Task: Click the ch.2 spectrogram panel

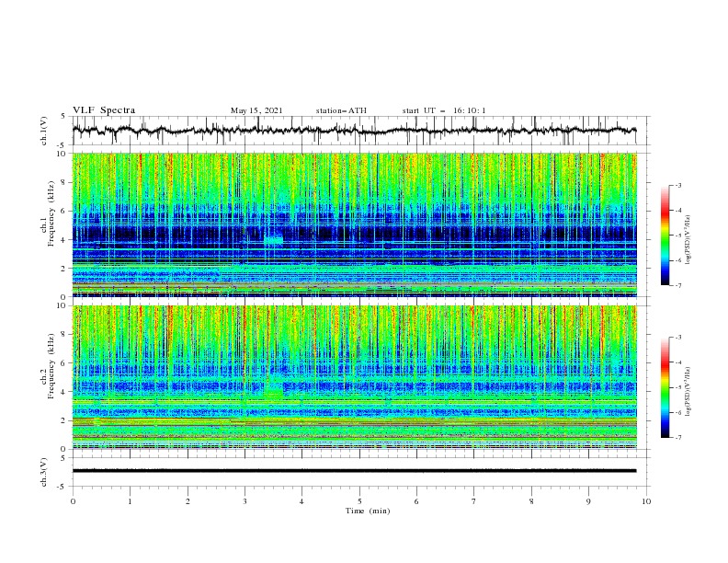Action: coord(355,377)
